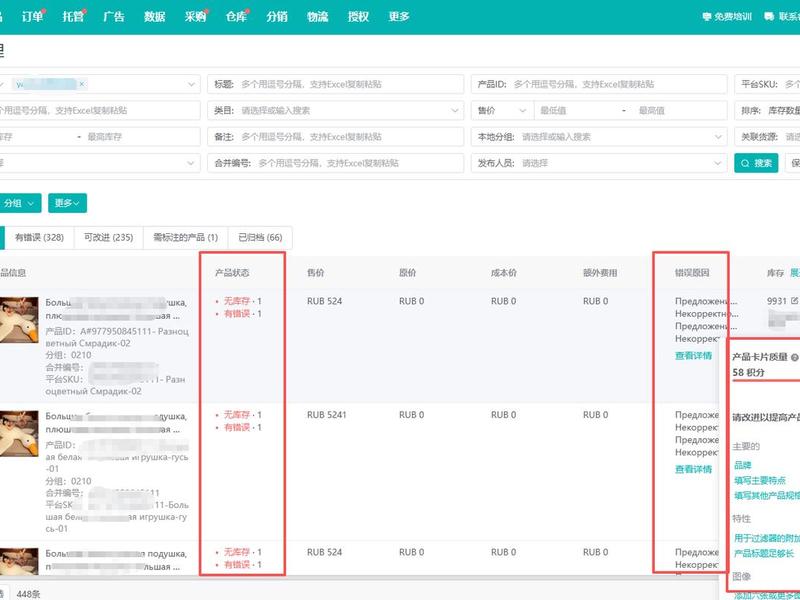Open the 订单 menu
The width and height of the screenshot is (800, 600).
32,16
